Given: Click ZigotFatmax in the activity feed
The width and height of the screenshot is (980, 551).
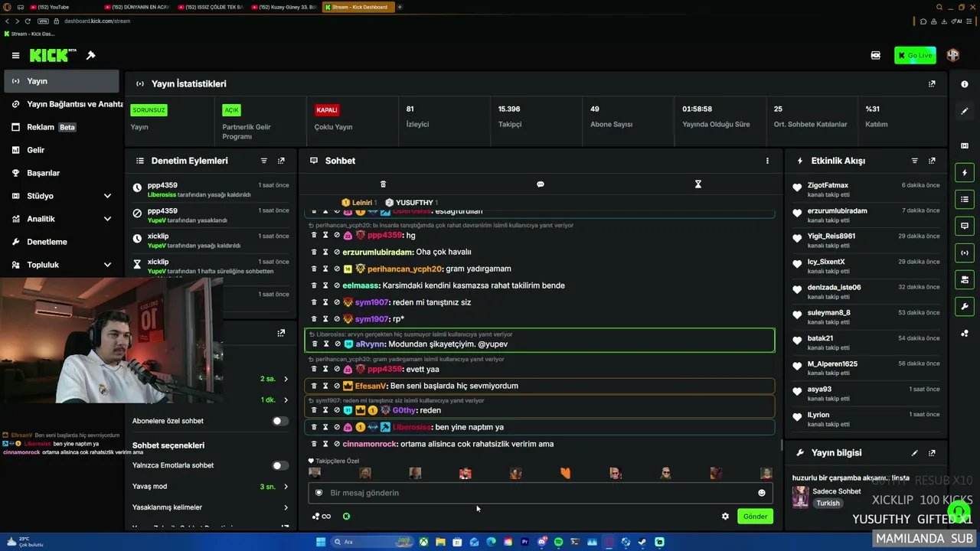Looking at the screenshot, I should click(828, 185).
